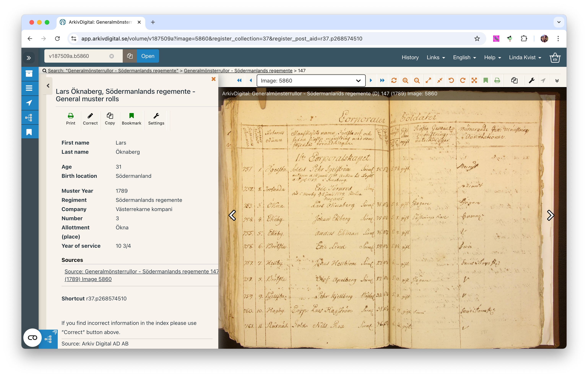588x377 pixels.
Task: Open the archive box sidebar icon
Action: (x=29, y=74)
